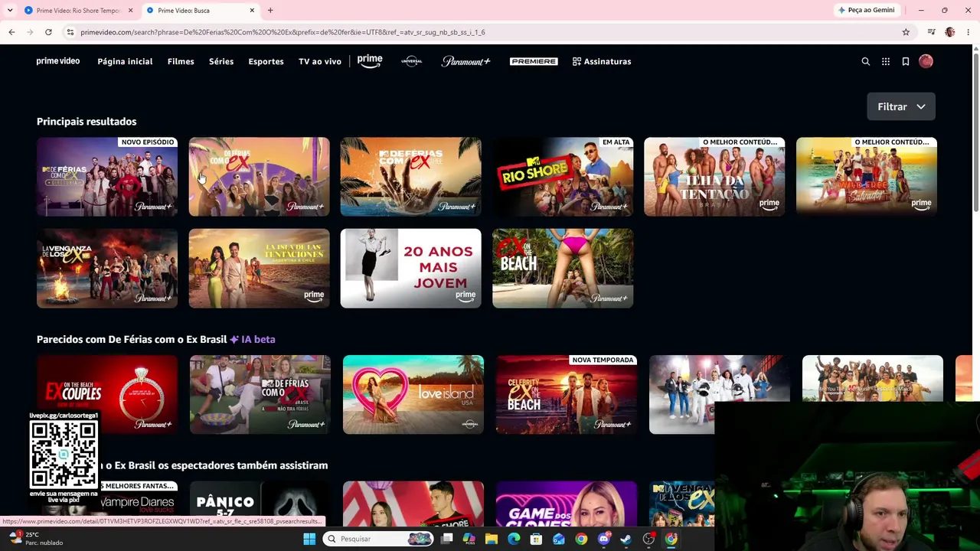Open the Chrome three-dot menu
Screen dimensions: 980x551
(x=969, y=32)
